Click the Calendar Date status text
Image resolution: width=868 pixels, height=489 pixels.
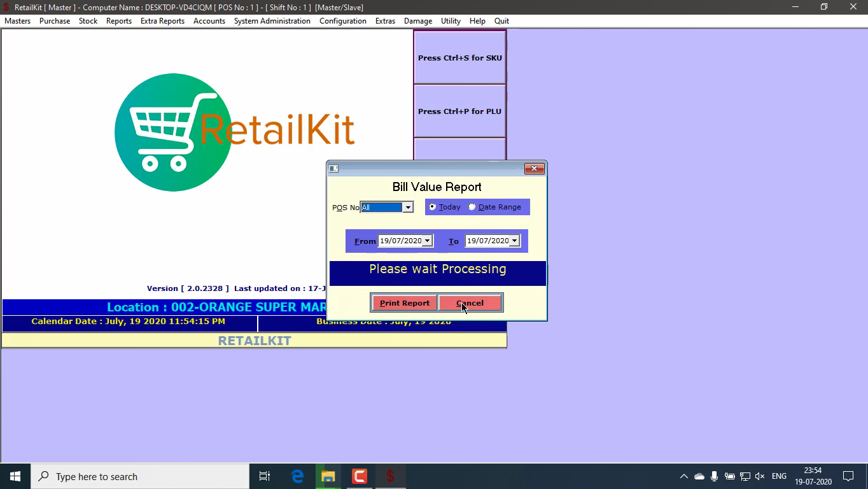[128, 322]
